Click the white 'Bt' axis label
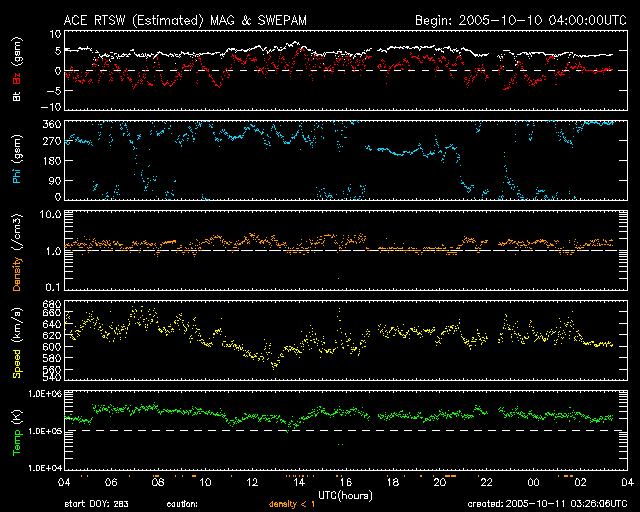The image size is (640, 512). (17, 96)
